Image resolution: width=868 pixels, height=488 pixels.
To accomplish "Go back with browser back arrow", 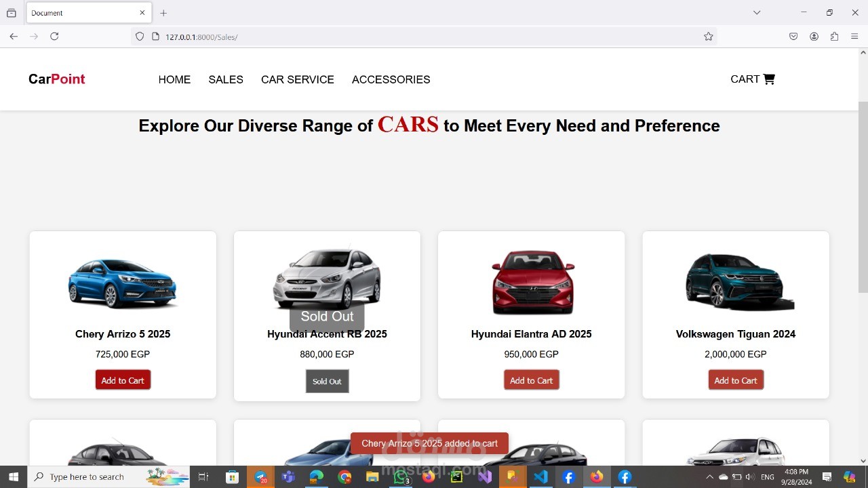I will tap(14, 37).
